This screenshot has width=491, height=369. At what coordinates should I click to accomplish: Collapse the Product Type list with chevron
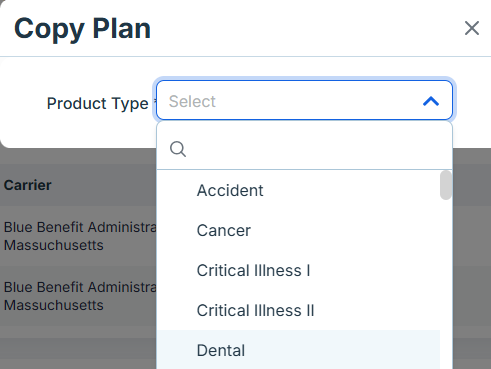click(431, 101)
